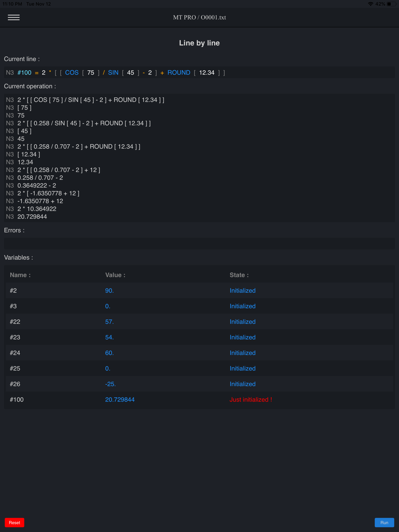Click the 'Value :' column header
Image resolution: width=399 pixels, height=532 pixels.
tap(115, 275)
